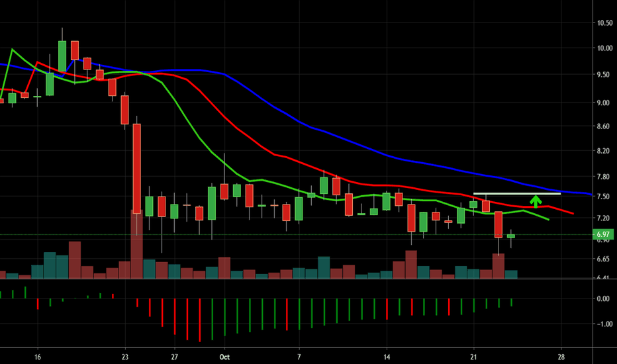Screen dimensions: 617x364
Task: Click the date label 14 on time axis
Action: tap(387, 357)
